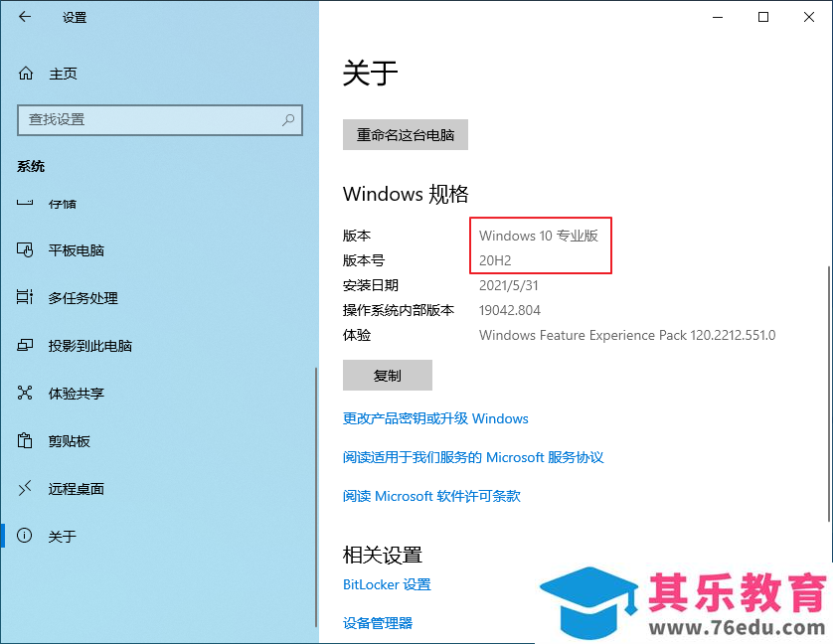Image resolution: width=833 pixels, height=644 pixels.
Task: Click the tablet (平板电脑) icon
Action: 25,249
